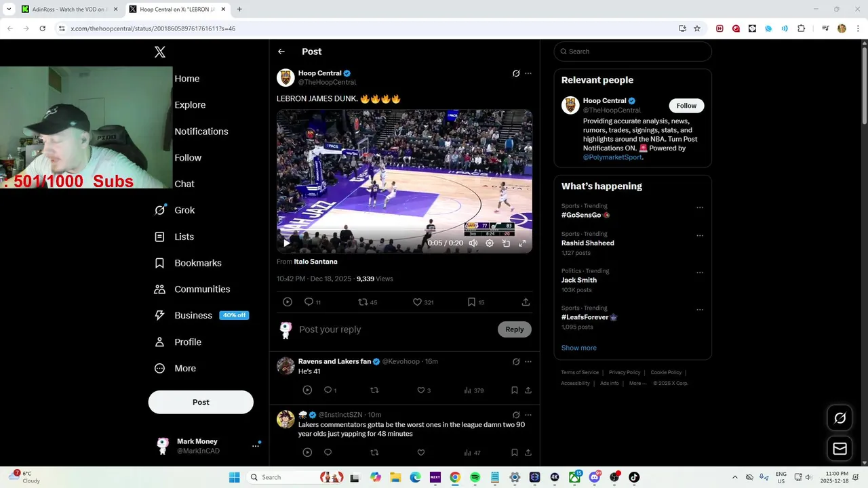
Task: Open Google Chrome taskbar icon
Action: [x=455, y=477]
